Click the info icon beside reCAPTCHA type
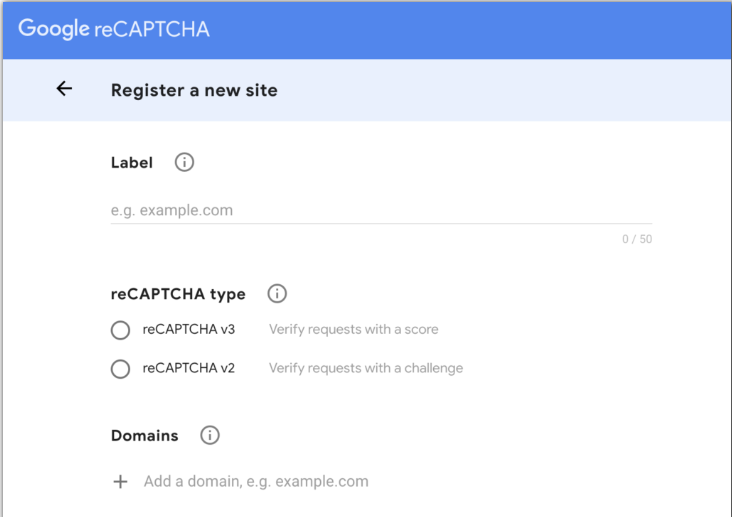Image resolution: width=732 pixels, height=517 pixels. (x=277, y=294)
